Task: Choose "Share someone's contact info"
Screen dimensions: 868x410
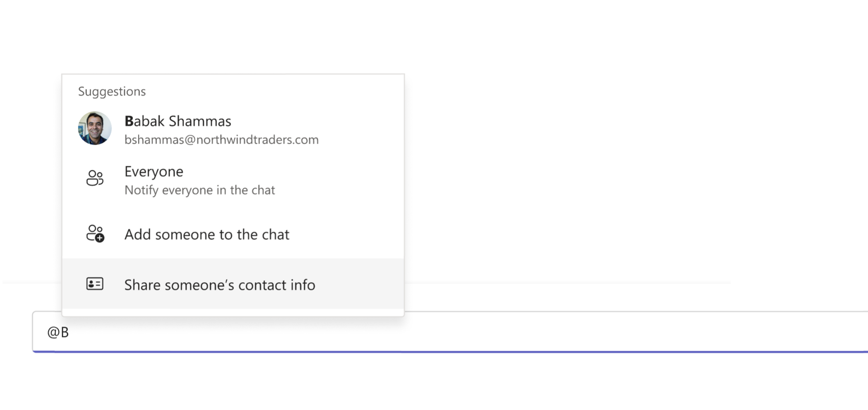Action: tap(219, 285)
